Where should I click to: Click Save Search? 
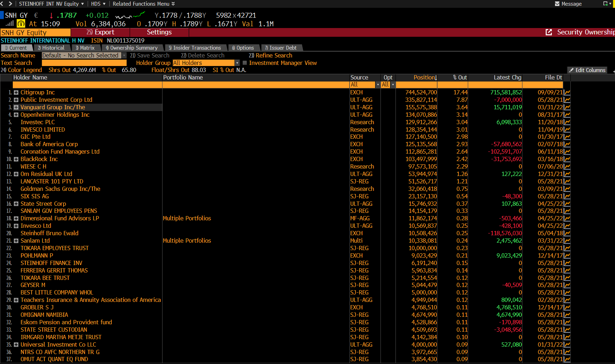click(150, 55)
